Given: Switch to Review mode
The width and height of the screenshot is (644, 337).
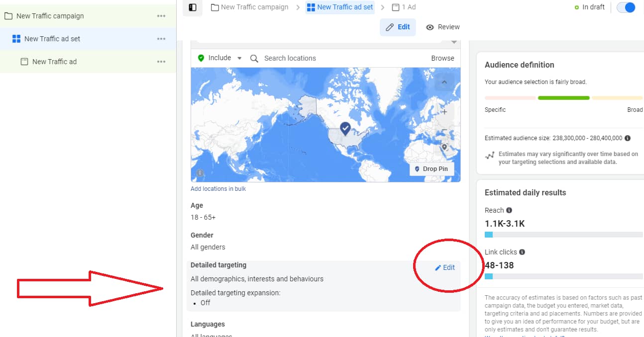Looking at the screenshot, I should tap(443, 27).
